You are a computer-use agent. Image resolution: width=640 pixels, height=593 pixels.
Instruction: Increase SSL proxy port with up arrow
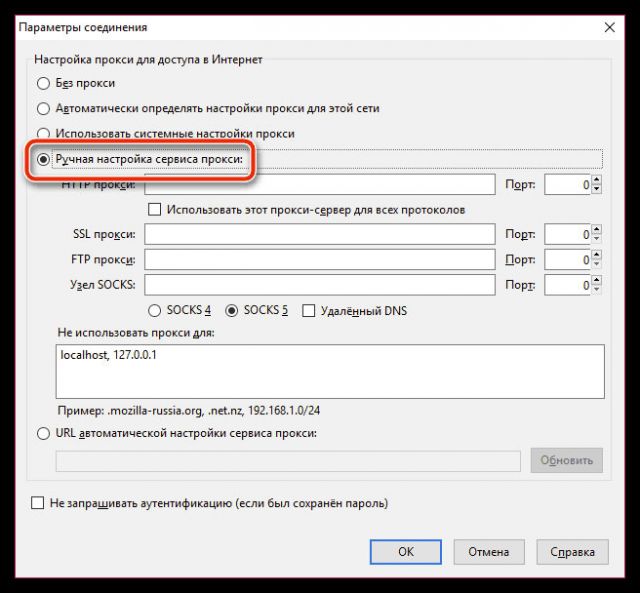pyautogui.click(x=597, y=229)
